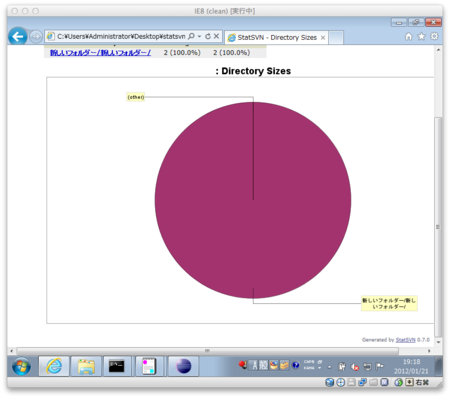Image resolution: width=450 pixels, height=398 pixels.
Task: Restore down the IE window
Action: click(416, 22)
